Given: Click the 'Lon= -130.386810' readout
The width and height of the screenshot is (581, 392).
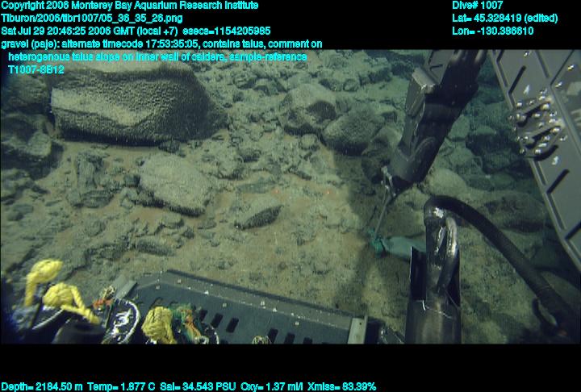Looking at the screenshot, I should coord(492,31).
